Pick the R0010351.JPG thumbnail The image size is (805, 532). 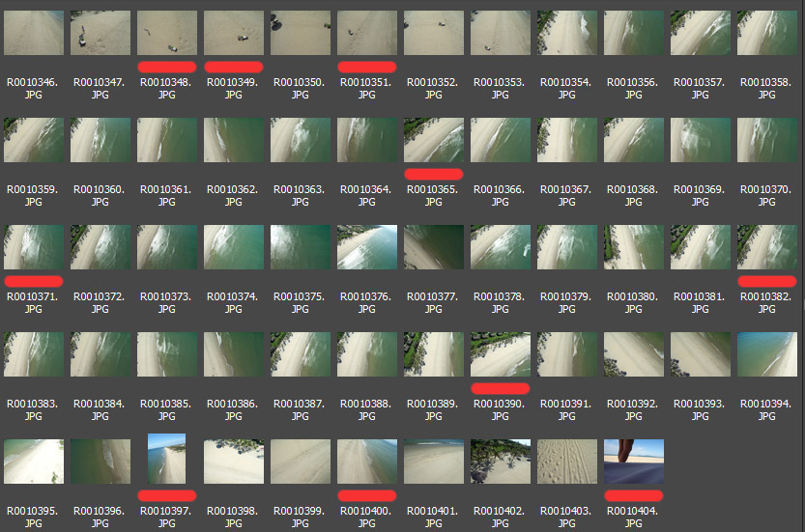click(x=367, y=33)
